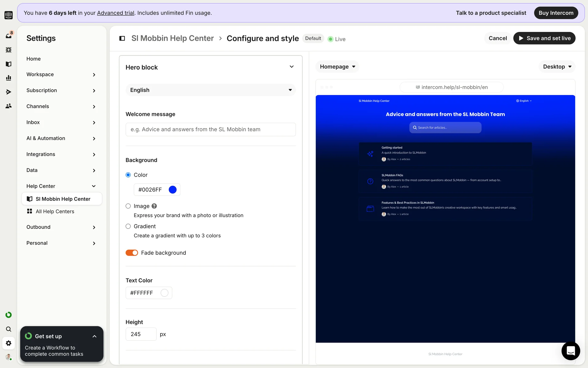
Task: Open All Help Centers menu item
Action: click(55, 211)
